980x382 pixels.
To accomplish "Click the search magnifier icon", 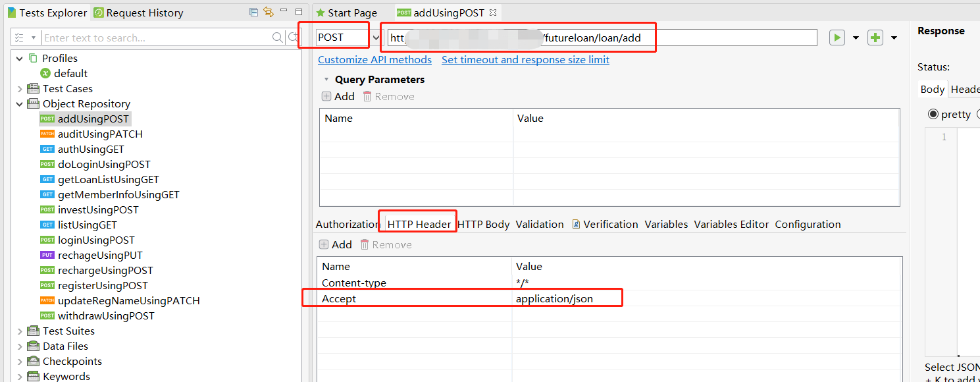I will click(x=278, y=38).
